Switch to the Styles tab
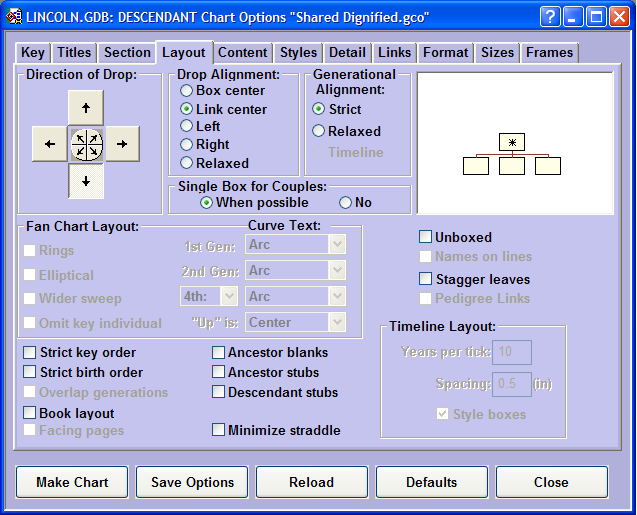The image size is (637, 515). click(298, 53)
